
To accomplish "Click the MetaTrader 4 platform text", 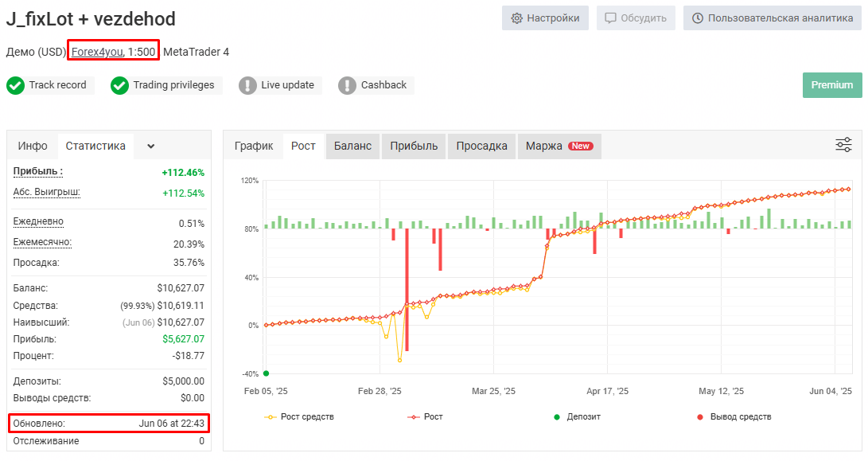I will tap(196, 52).
